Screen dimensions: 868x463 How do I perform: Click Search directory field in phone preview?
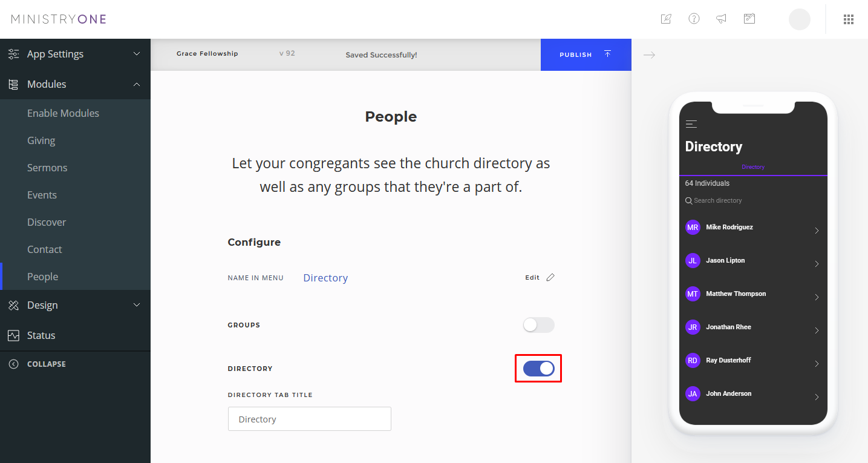pyautogui.click(x=718, y=200)
